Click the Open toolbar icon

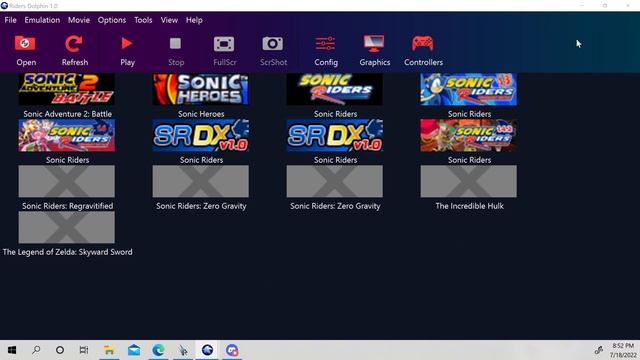click(25, 44)
